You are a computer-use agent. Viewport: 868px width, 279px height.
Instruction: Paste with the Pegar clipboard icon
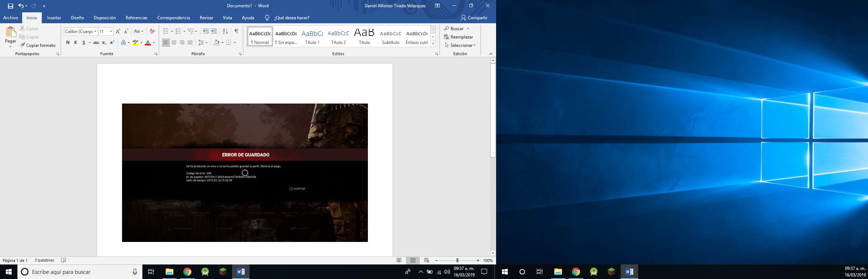coord(11,32)
